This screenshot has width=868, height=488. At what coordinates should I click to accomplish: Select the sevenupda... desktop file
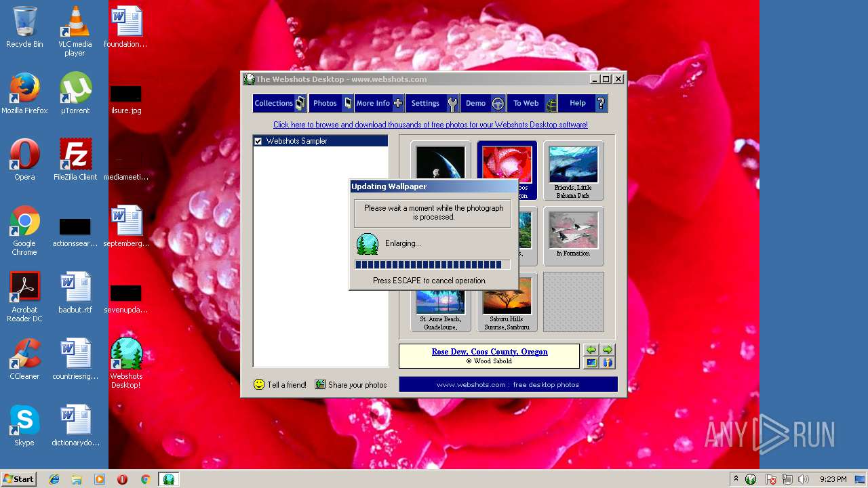pyautogui.click(x=125, y=299)
